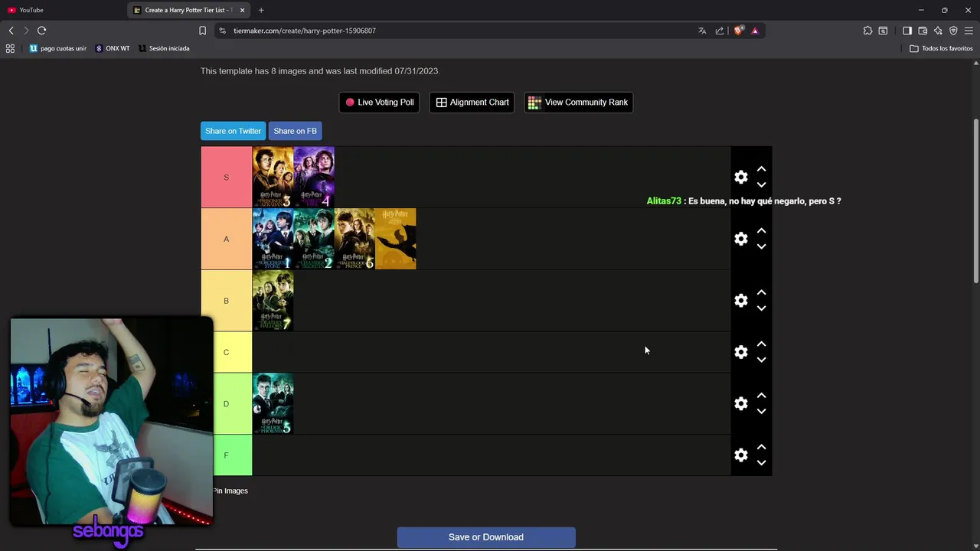Screen dimensions: 980x551
Task: Open settings gear for F tier row
Action: (x=740, y=455)
